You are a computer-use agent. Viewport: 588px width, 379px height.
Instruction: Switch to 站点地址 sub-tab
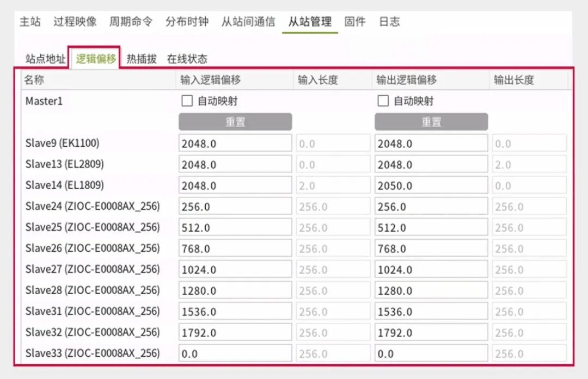click(45, 59)
